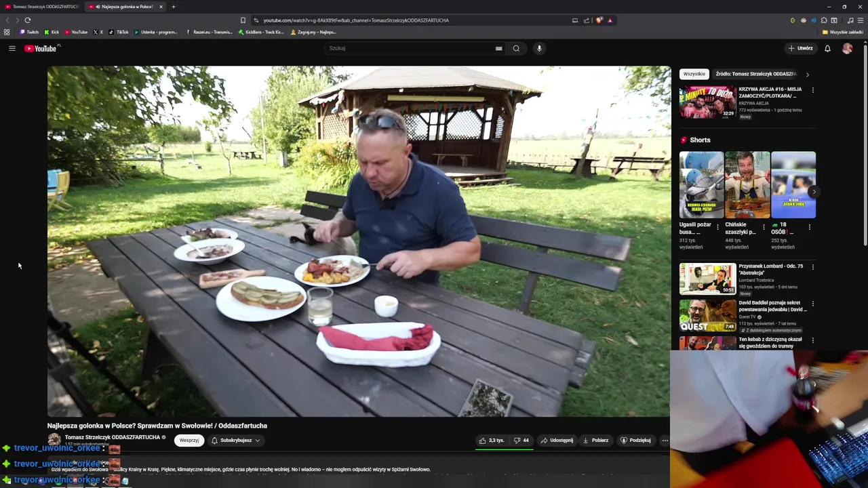Open options for Chińskie szaszłyki short

764,227
